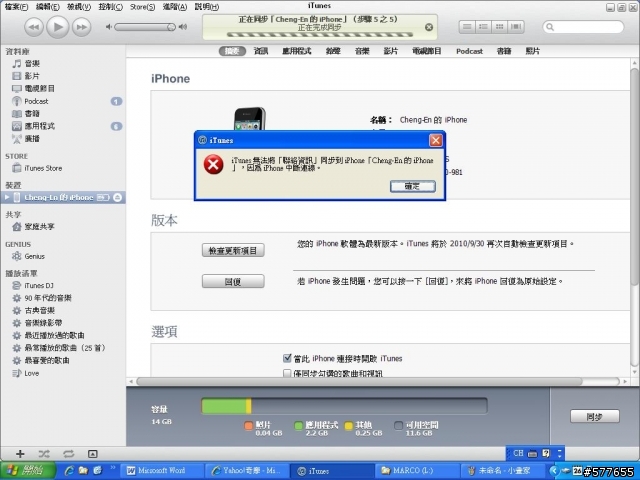This screenshot has width=640, height=480.
Task: Switch to Cover Flow view icon
Action: coord(516,27)
